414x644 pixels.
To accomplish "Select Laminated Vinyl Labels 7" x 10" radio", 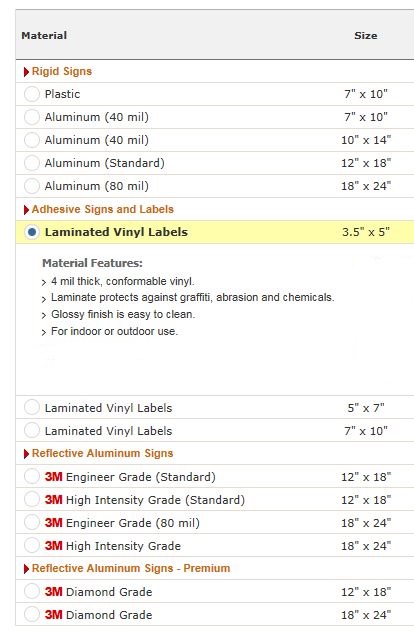I will [x=32, y=431].
